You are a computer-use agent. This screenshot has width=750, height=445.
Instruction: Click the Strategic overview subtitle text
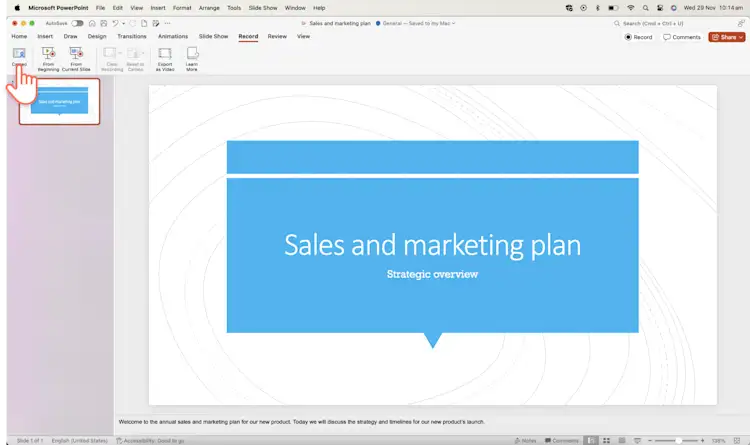(x=432, y=274)
